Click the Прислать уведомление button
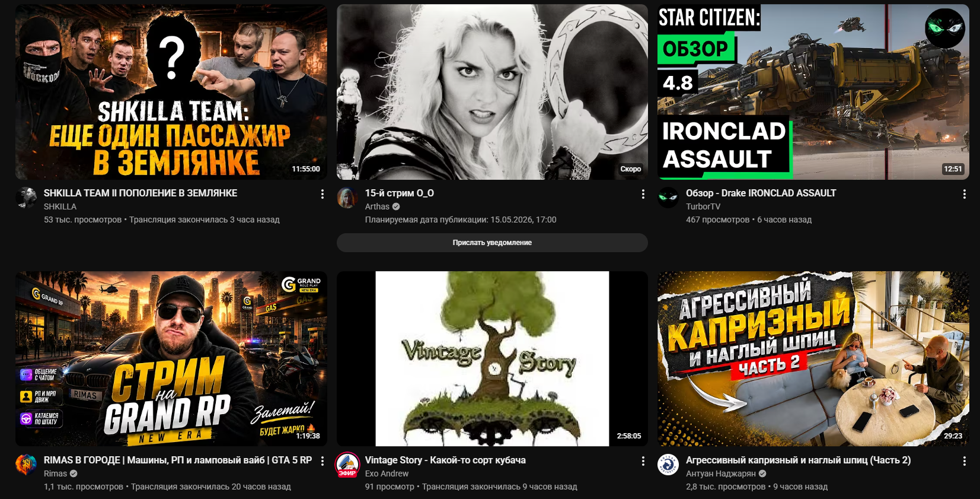This screenshot has width=980, height=499. coord(492,243)
